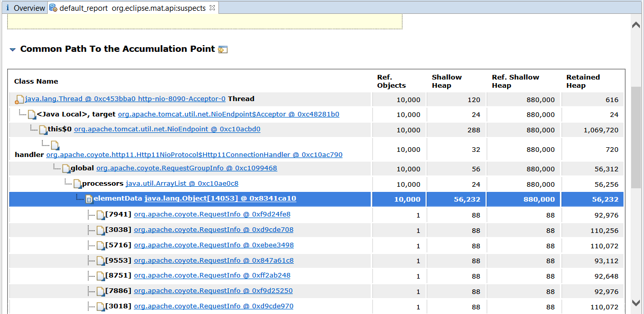Screen dimensions: 644x314
Task: Select shallow heap value 56,232 in highlighted row
Action: click(x=467, y=199)
